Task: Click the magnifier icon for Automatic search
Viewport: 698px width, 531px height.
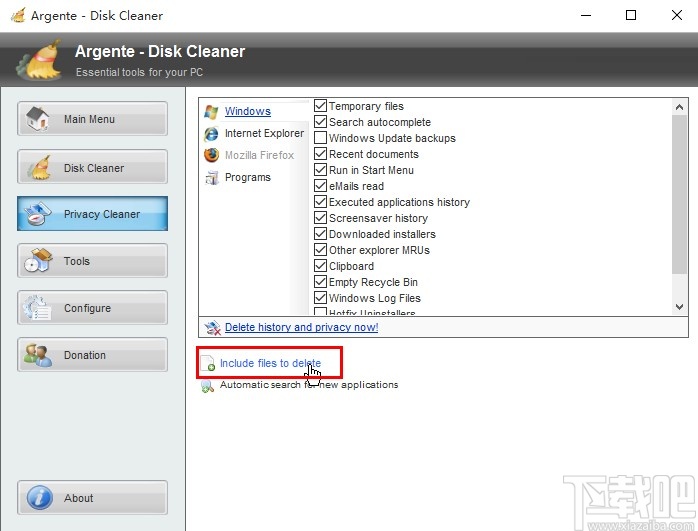Action: 207,385
